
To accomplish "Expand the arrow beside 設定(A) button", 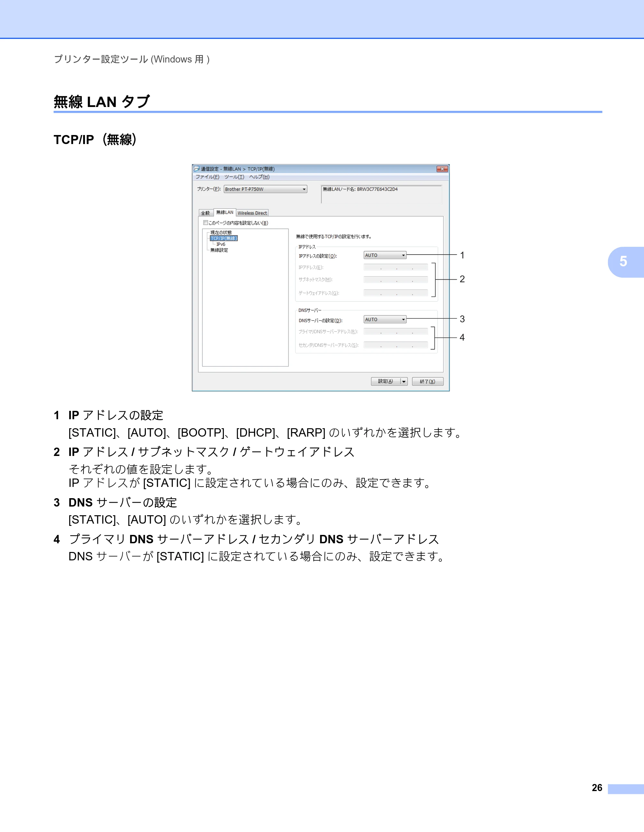I will click(x=404, y=381).
